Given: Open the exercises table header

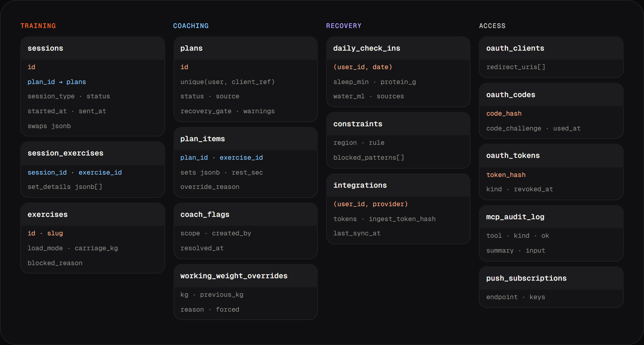Looking at the screenshot, I should (93, 215).
